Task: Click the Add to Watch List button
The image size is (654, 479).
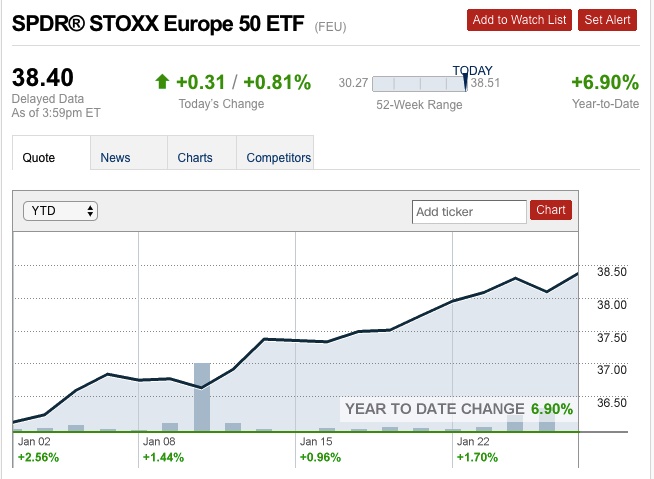Action: (x=519, y=20)
